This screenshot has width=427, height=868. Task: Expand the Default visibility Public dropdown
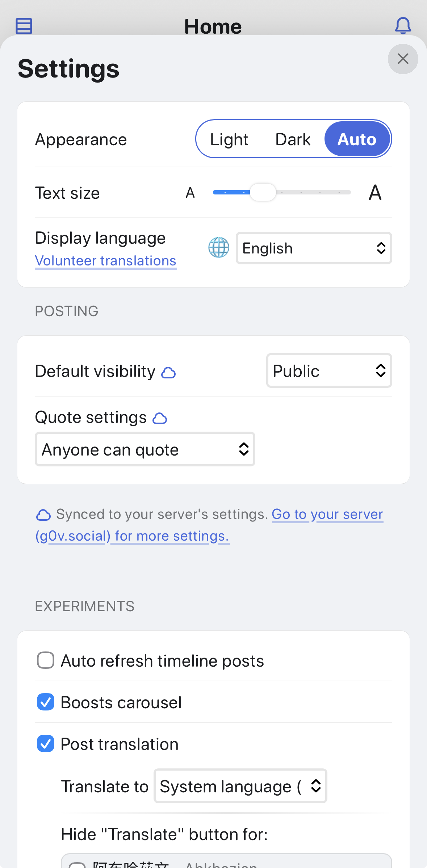[329, 370]
